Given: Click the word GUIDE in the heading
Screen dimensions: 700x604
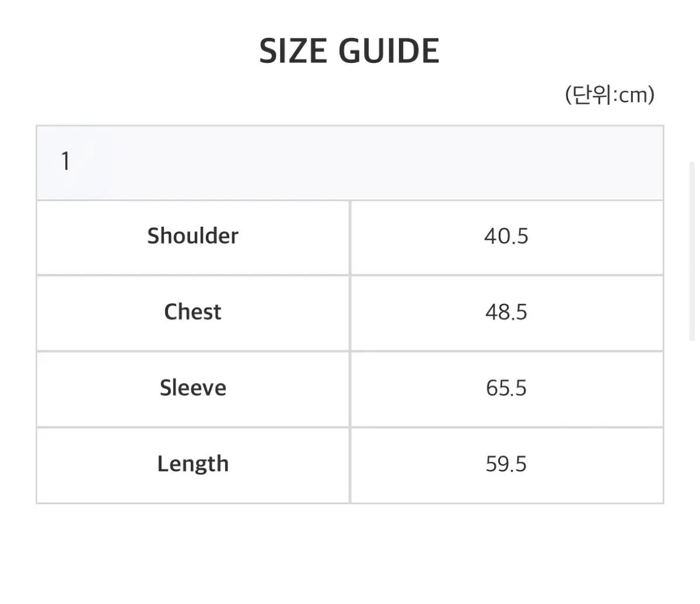Looking at the screenshot, I should coord(389,51).
